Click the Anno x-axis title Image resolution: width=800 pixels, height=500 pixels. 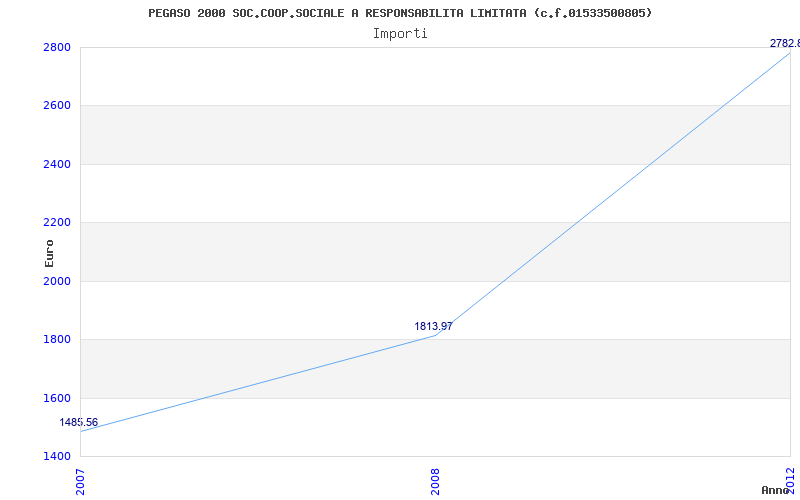pos(776,490)
